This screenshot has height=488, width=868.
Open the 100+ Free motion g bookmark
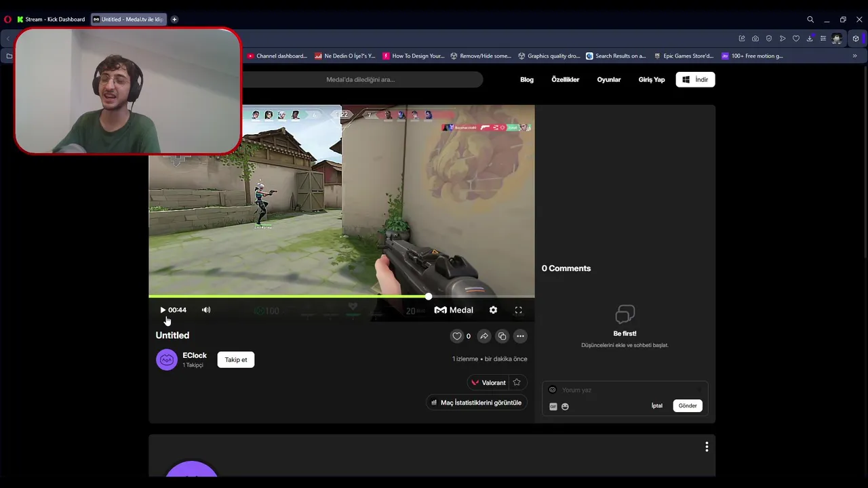click(753, 56)
